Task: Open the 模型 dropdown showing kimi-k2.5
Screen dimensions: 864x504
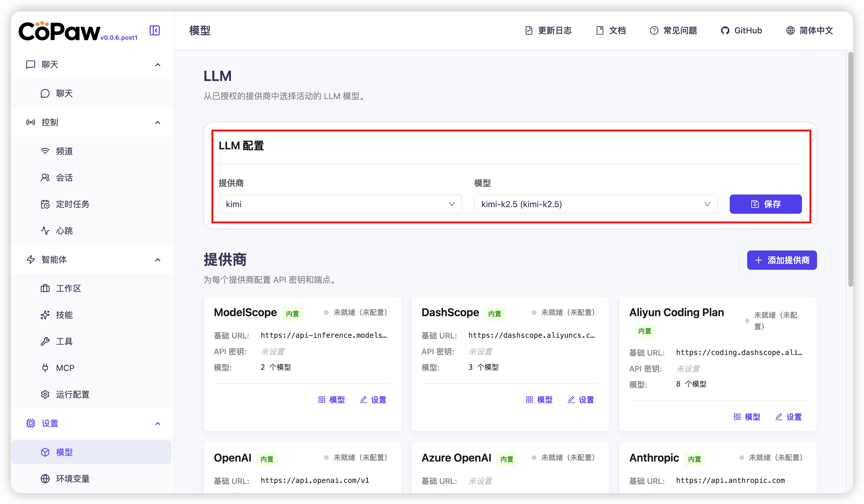Action: [595, 204]
